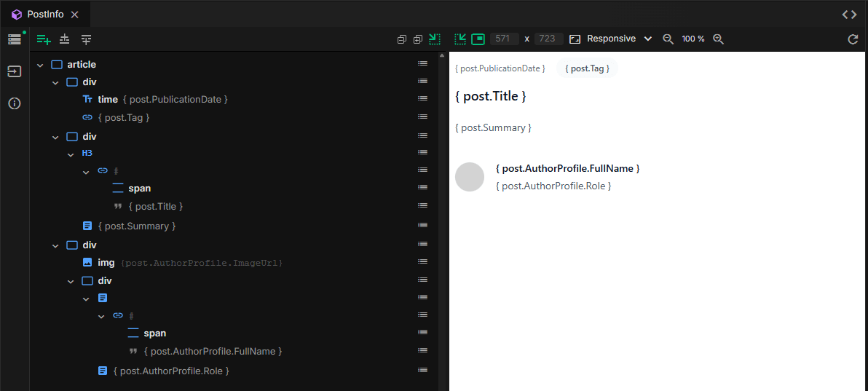Open the menu icon on the time row
The image size is (868, 391).
pyautogui.click(x=423, y=98)
